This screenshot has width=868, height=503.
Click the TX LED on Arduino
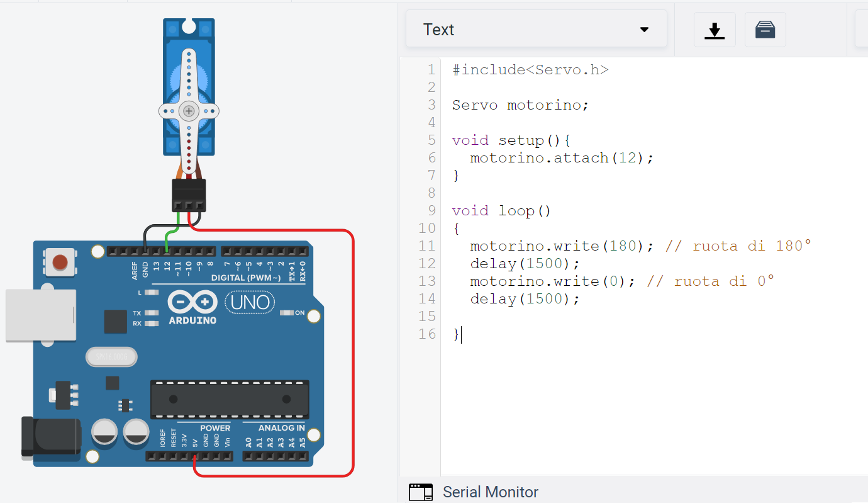150,313
